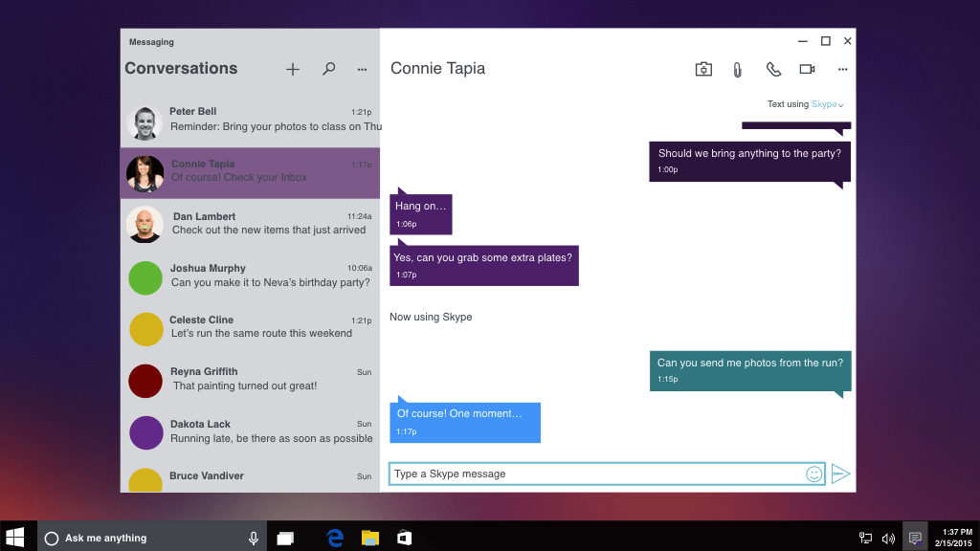The width and height of the screenshot is (980, 551).
Task: Open network status tray icon
Action: pyautogui.click(x=865, y=538)
